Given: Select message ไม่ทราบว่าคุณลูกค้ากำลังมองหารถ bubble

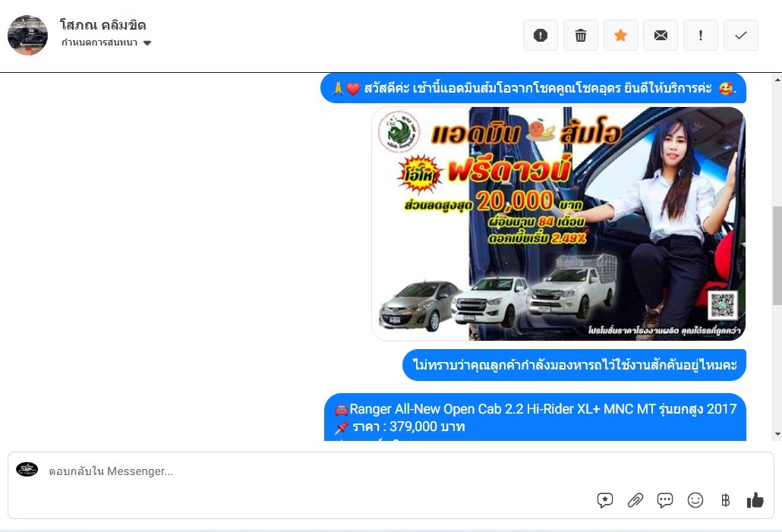Looking at the screenshot, I should tap(574, 365).
